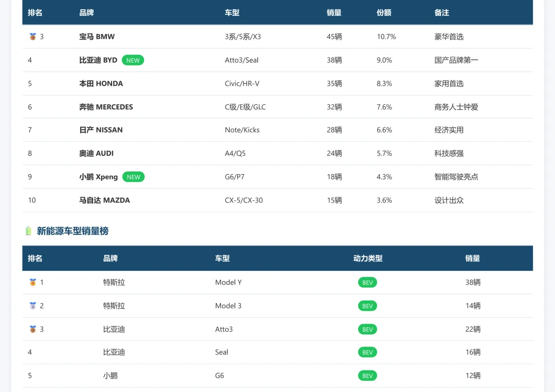The height and width of the screenshot is (392, 555).
Task: Select the 奔驰 MERCEDES brand name
Action: tap(106, 107)
